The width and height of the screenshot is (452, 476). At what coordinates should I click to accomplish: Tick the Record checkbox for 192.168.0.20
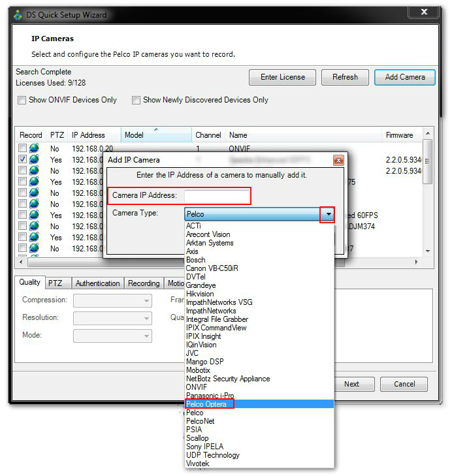coord(23,148)
